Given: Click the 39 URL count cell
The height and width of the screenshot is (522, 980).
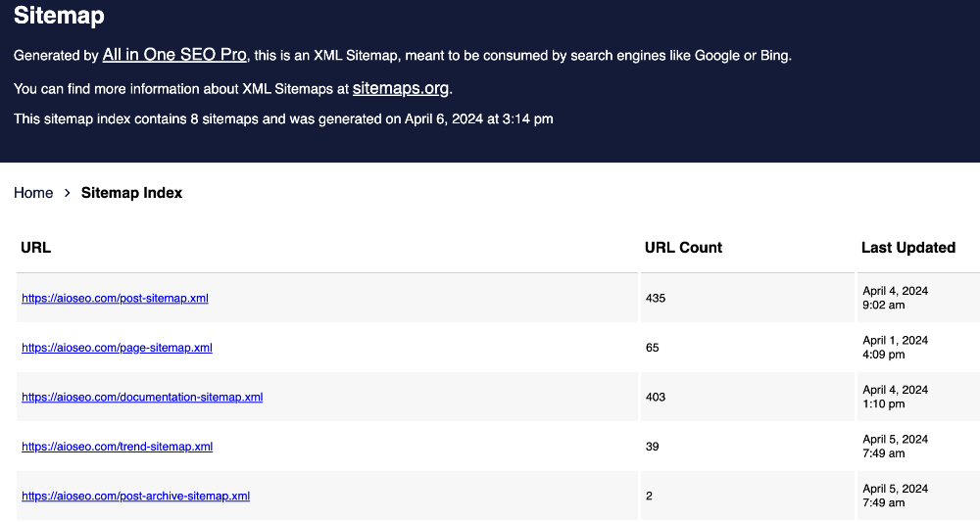Looking at the screenshot, I should tap(653, 447).
